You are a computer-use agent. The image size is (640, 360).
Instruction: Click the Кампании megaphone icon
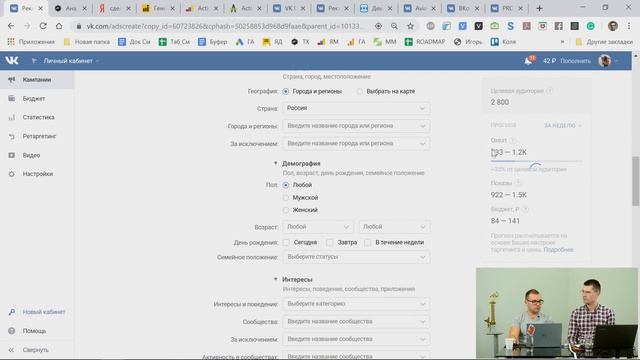pos(11,80)
